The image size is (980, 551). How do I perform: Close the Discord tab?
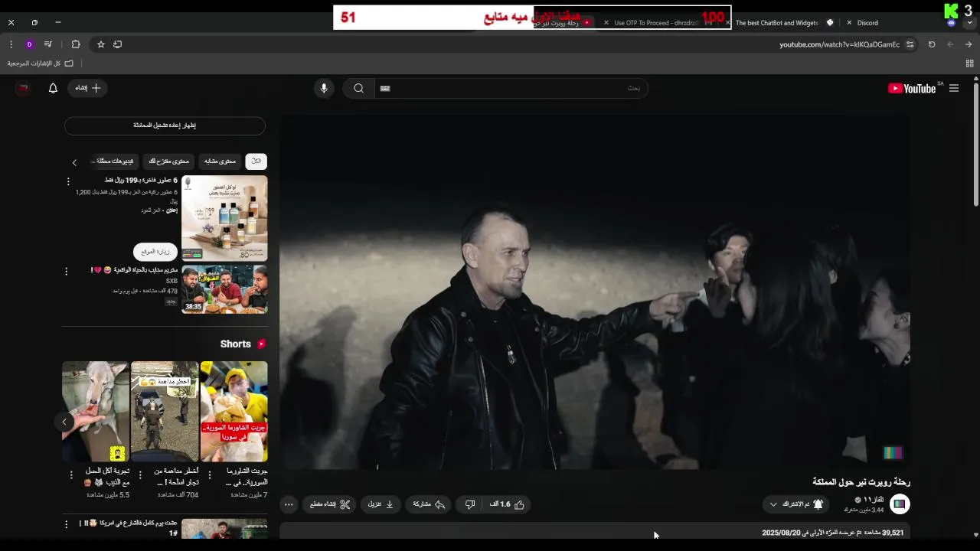pos(849,23)
